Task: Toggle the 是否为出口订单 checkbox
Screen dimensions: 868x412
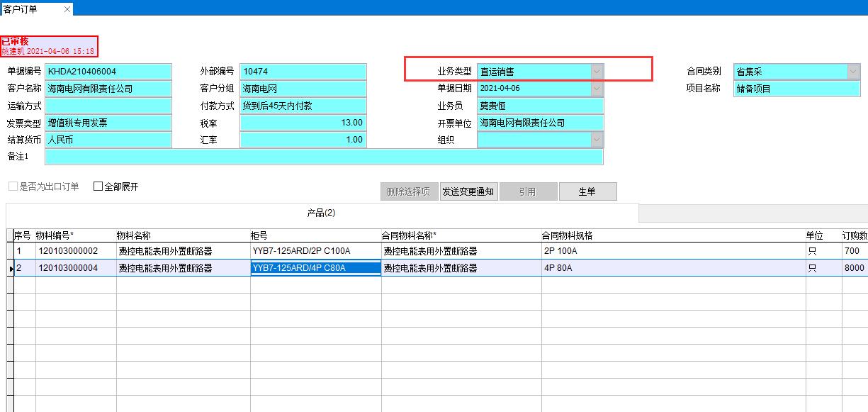Action: coord(13,186)
